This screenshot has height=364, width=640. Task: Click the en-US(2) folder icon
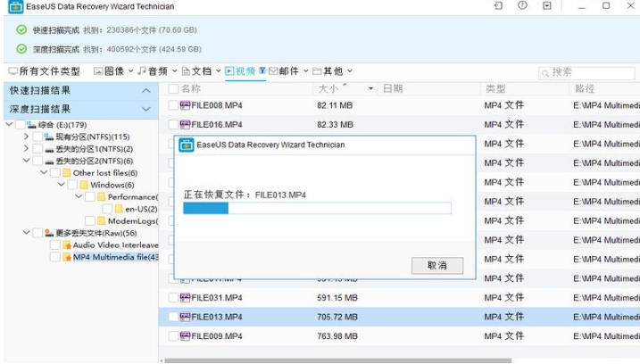pyautogui.click(x=119, y=209)
